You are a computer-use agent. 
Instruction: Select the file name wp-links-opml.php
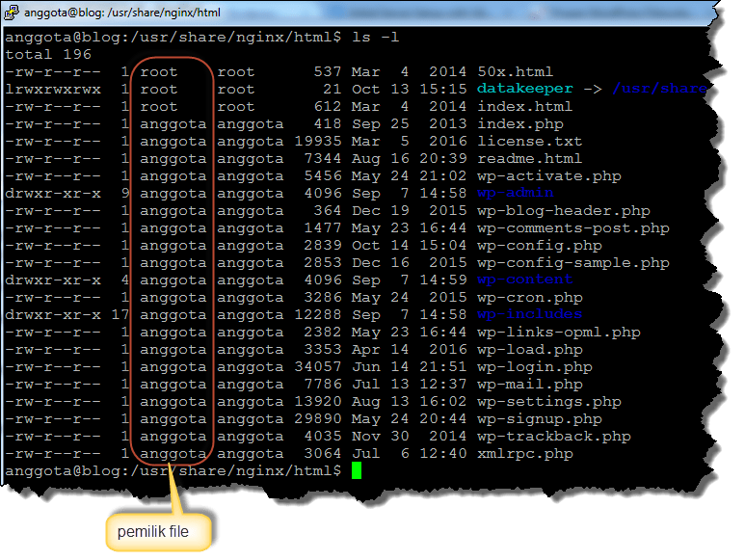tap(559, 333)
